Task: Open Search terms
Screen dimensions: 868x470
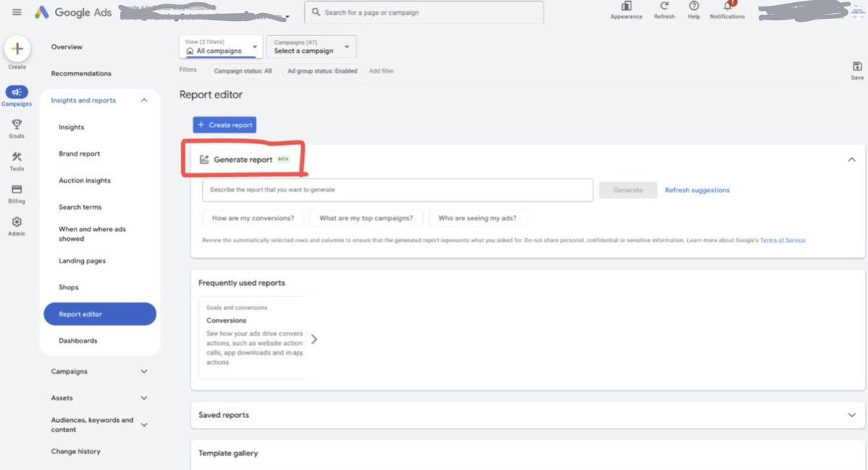Action: tap(80, 208)
